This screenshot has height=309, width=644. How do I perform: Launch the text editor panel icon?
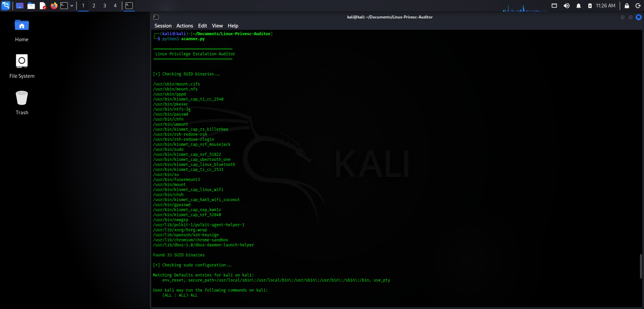(43, 6)
